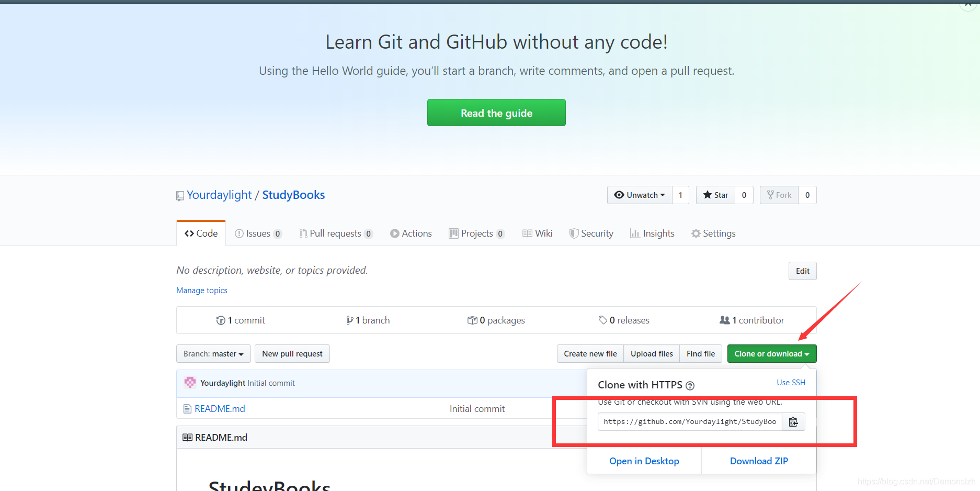Open the Yourdaylight commit author link
980x491 pixels.
pos(223,383)
